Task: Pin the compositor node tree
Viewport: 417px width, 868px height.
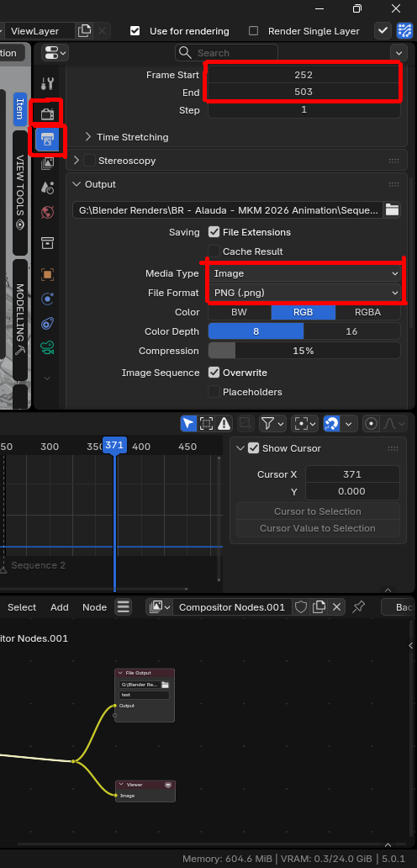Action: [358, 606]
